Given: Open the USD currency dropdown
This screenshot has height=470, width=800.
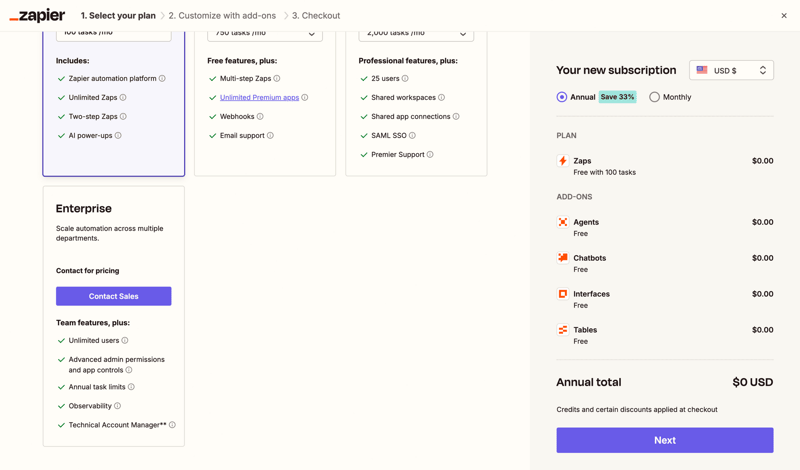Looking at the screenshot, I should pyautogui.click(x=731, y=70).
